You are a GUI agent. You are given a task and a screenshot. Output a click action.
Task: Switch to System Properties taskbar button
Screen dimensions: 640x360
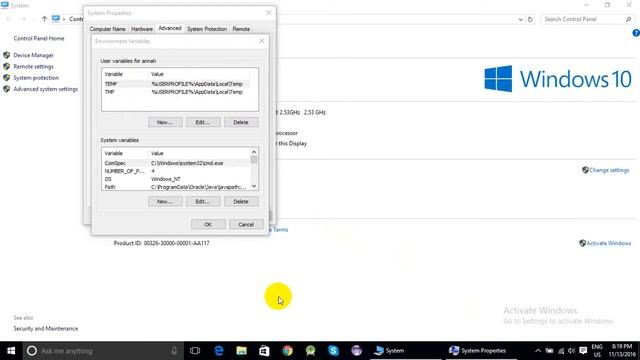480,351
